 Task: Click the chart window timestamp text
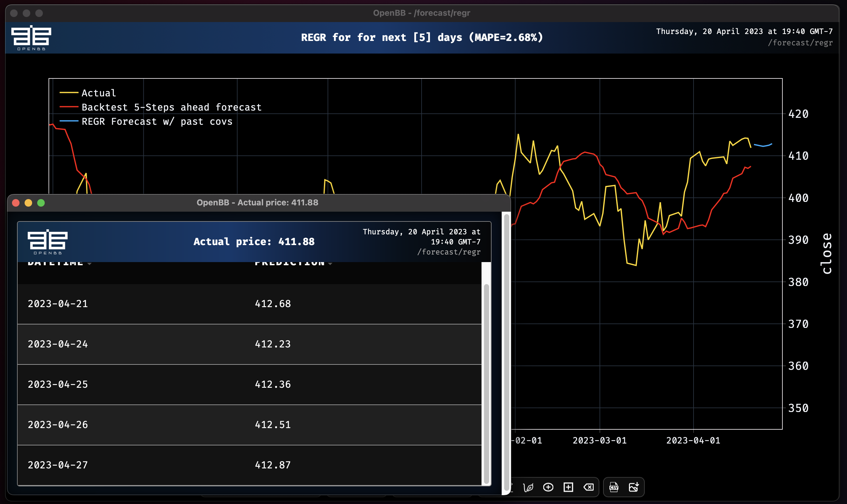pos(744,31)
